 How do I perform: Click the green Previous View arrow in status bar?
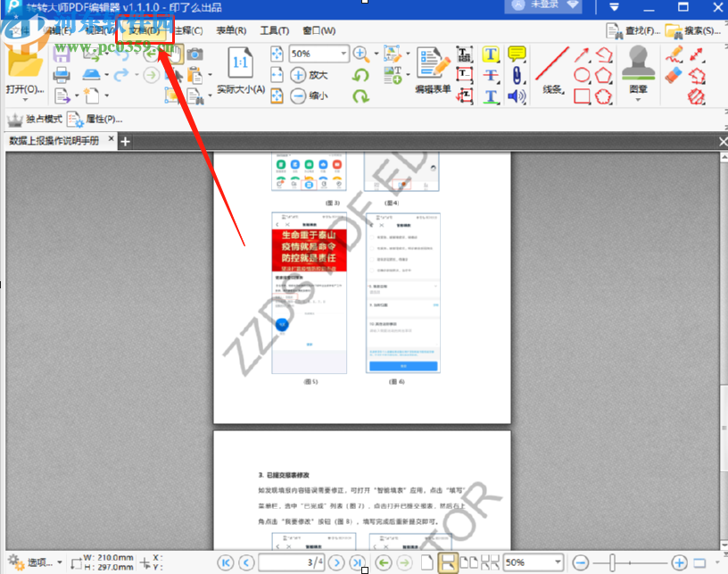[384, 563]
